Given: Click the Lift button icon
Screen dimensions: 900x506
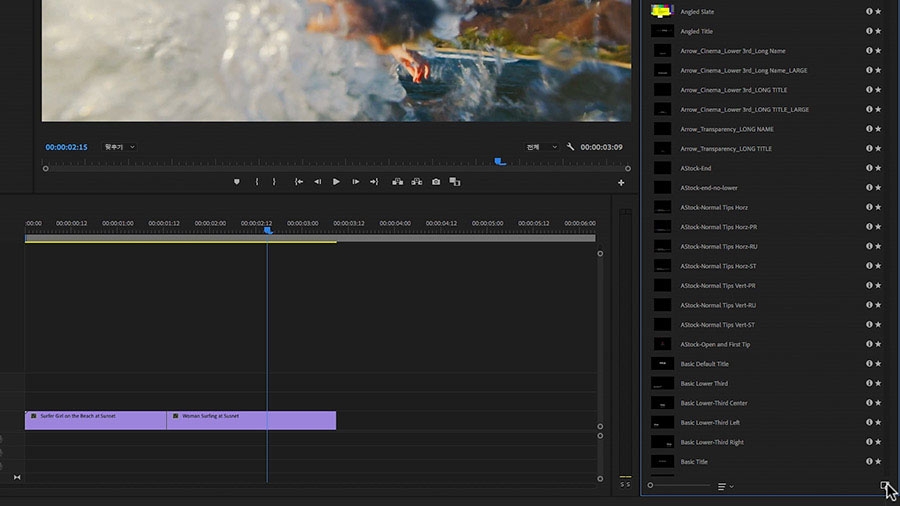Looking at the screenshot, I should pos(397,182).
